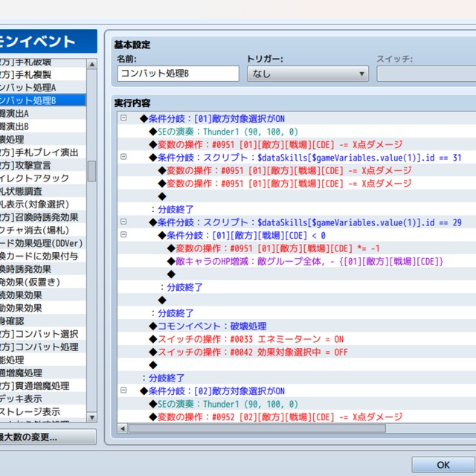
Task: Collapse the [02]敵方対象選択がON branch
Action: pos(123,390)
